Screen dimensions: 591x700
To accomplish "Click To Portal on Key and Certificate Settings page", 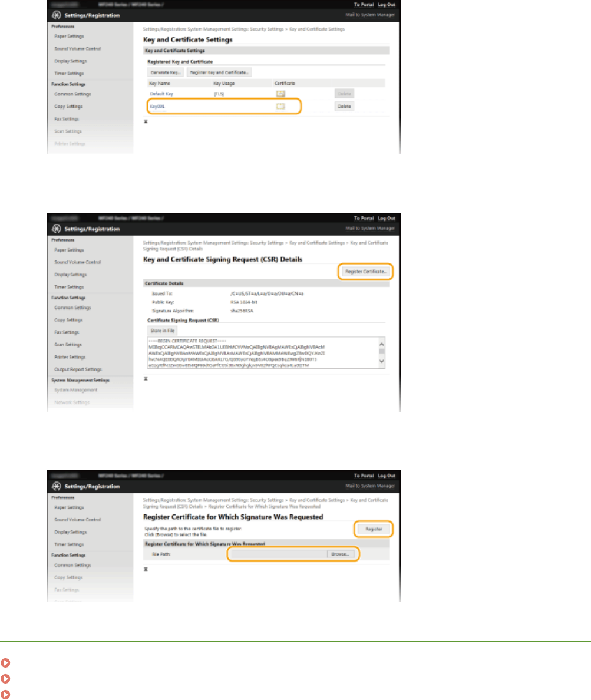I will pyautogui.click(x=364, y=5).
